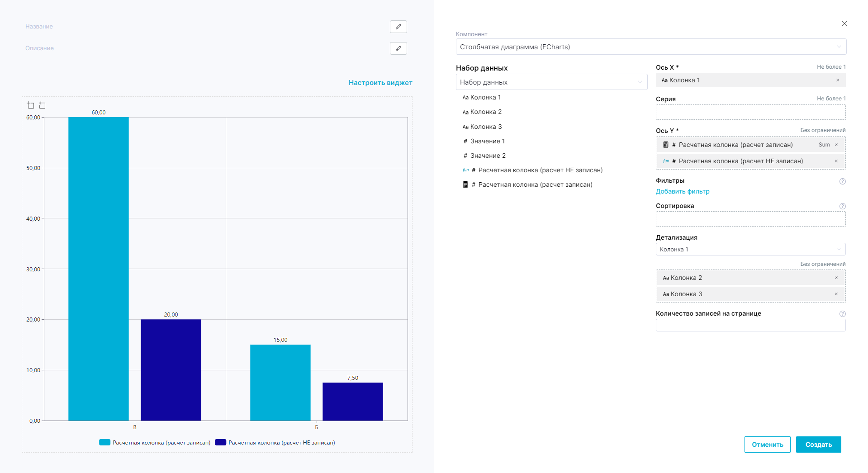Click the Добавить фильтр link
The image size is (868, 473).
pyautogui.click(x=682, y=191)
